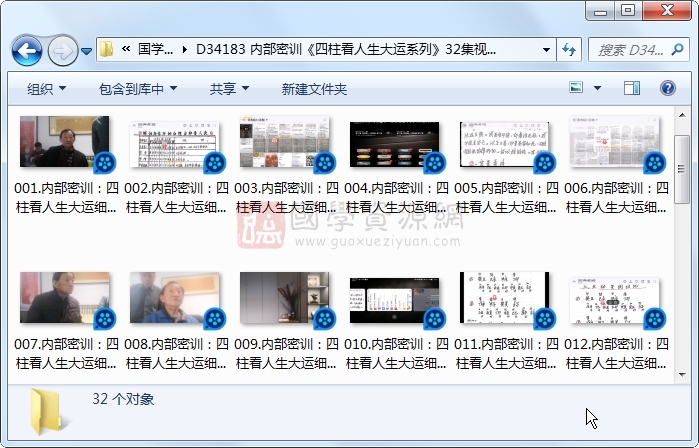
Task: Select video thumbnail 012.内部密训
Action: [x=614, y=300]
